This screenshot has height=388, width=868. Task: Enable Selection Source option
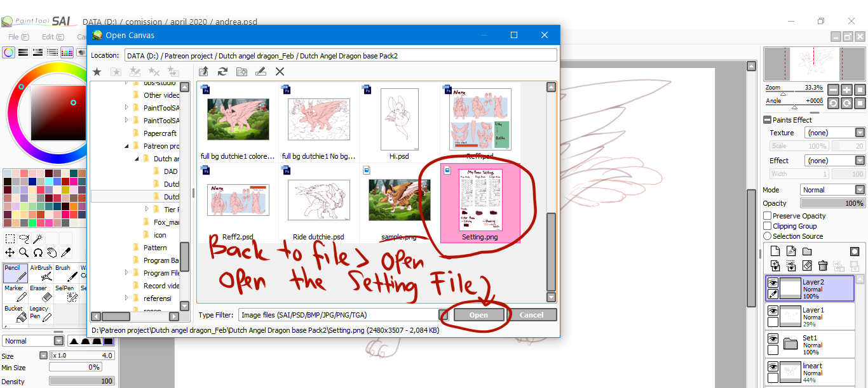pos(767,236)
